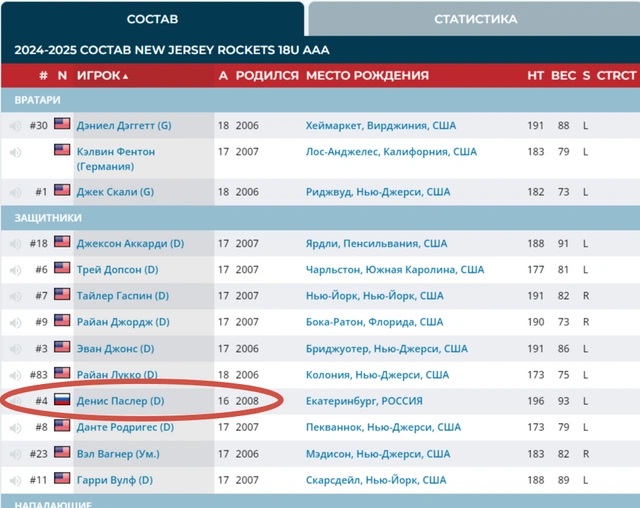
Task: Play pronunciation for Джексон Аккарди
Action: coord(15,243)
